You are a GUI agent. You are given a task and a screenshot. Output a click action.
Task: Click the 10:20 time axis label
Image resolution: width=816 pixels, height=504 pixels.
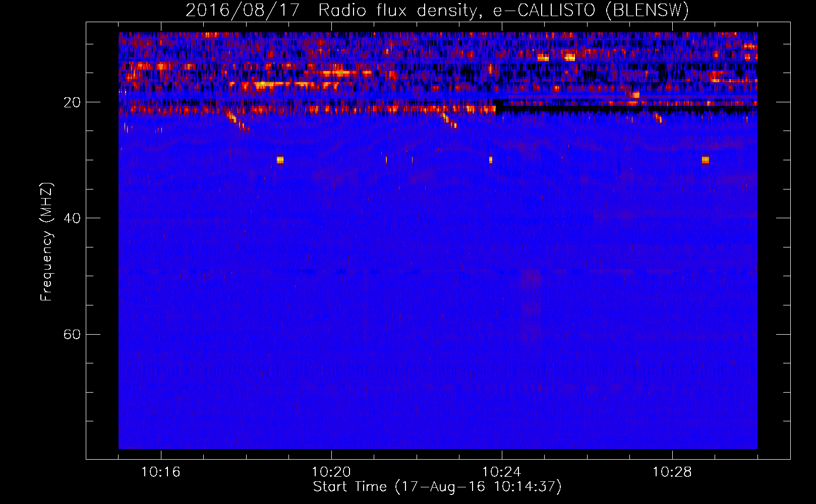pyautogui.click(x=331, y=472)
